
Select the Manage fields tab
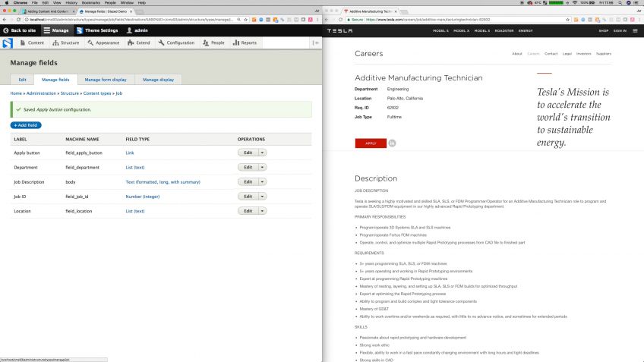pos(55,80)
